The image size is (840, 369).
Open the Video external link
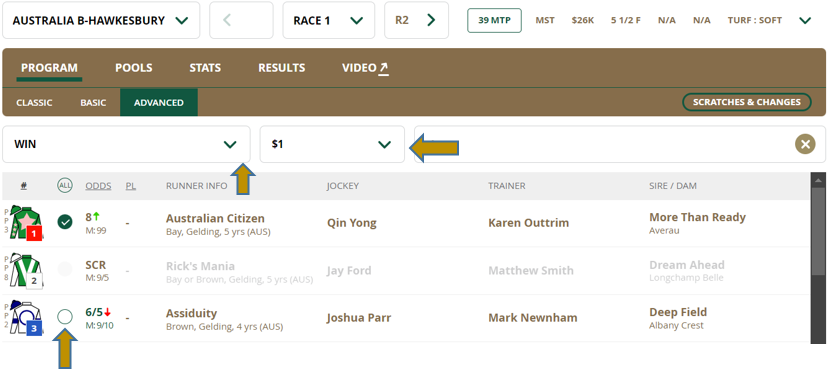[x=365, y=68]
